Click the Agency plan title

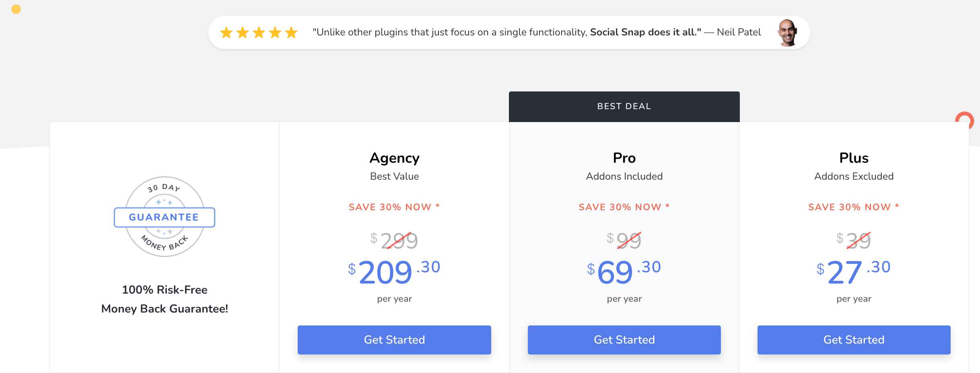click(x=394, y=158)
